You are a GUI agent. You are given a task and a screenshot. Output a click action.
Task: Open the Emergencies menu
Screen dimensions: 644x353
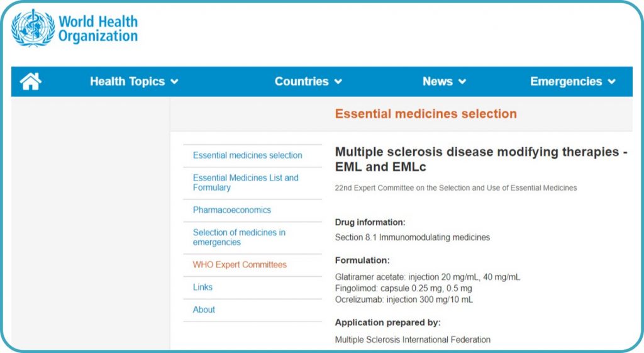click(x=565, y=82)
